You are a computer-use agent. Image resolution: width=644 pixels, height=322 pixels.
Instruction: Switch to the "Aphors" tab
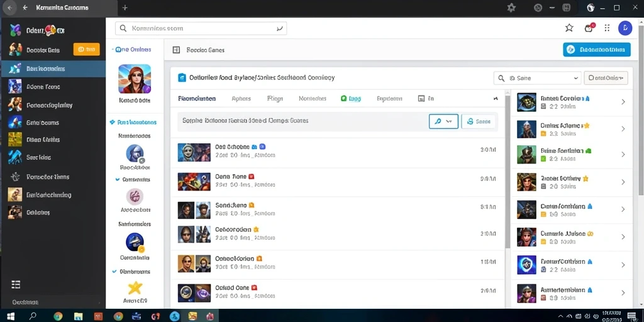[241, 99]
